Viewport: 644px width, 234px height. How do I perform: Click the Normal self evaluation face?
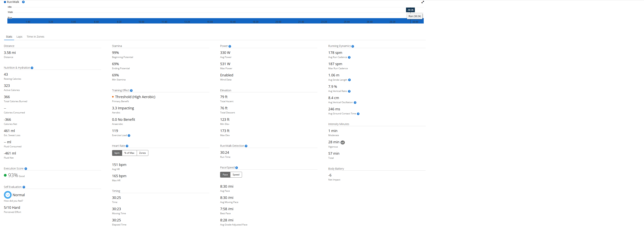[8, 195]
